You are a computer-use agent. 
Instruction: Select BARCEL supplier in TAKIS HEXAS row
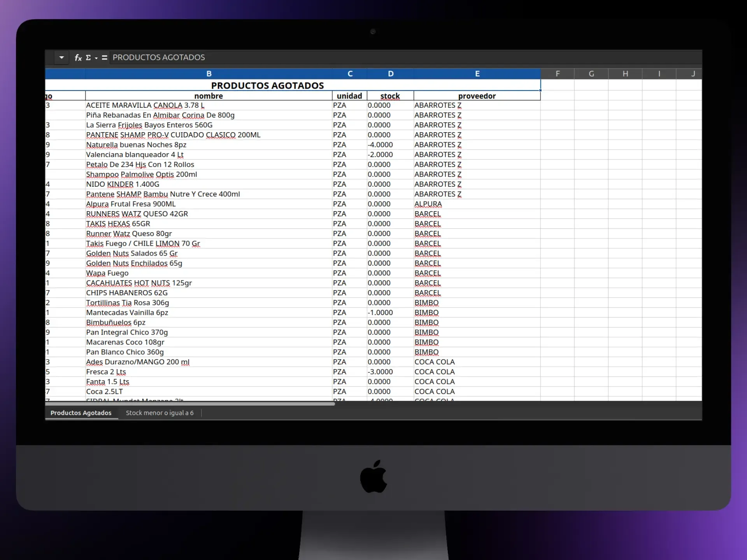tap(477, 224)
